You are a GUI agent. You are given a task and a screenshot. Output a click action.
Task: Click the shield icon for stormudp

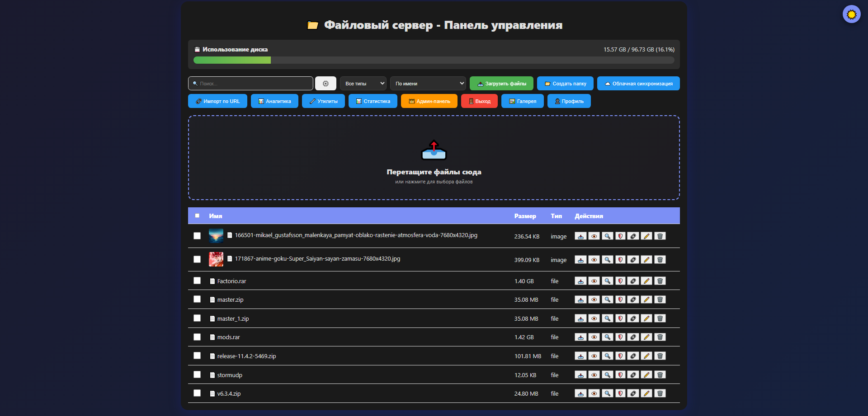[620, 375]
